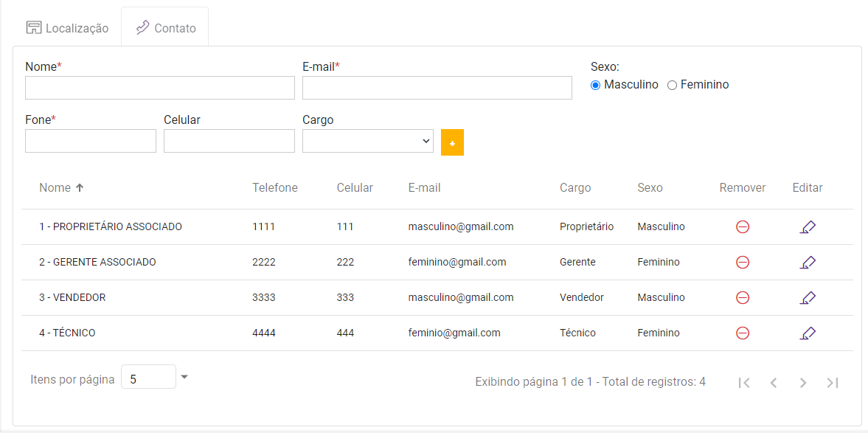Go to the next page of records
This screenshot has height=433, width=868.
(x=803, y=382)
